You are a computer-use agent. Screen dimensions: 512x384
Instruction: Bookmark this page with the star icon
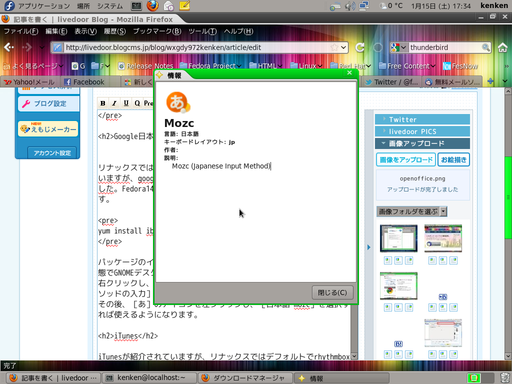(x=334, y=47)
